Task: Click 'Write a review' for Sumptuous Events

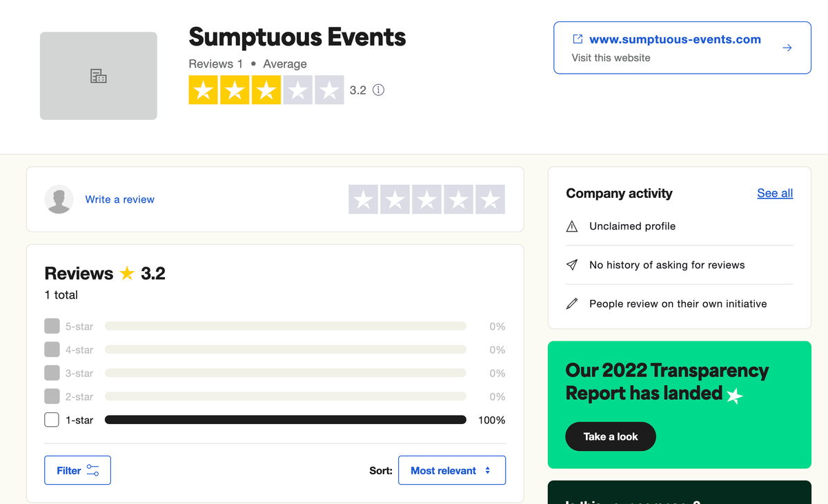Action: (x=119, y=199)
